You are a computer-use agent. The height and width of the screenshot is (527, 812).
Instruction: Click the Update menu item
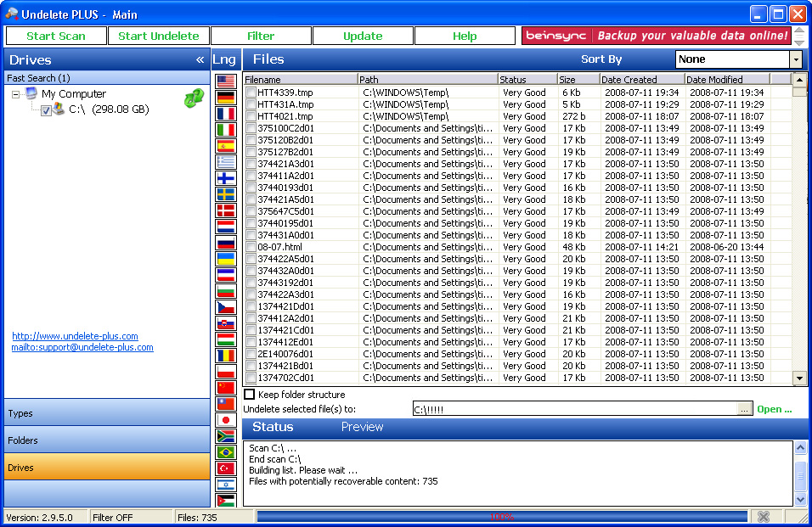click(x=363, y=36)
